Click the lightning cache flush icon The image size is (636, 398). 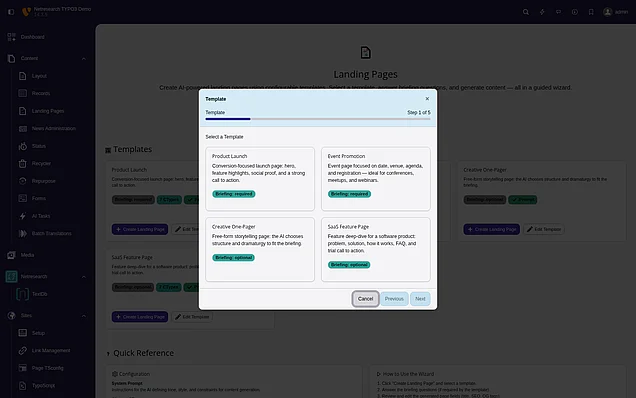[x=542, y=12]
